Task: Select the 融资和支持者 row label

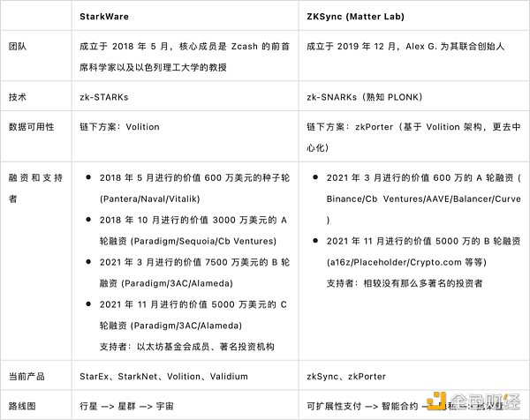Action: [35, 188]
